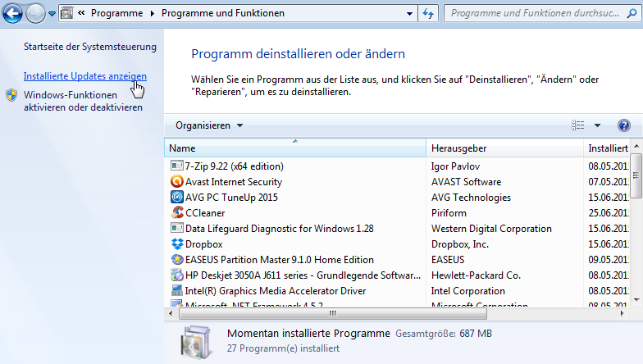This screenshot has height=364, width=643.
Task: Click the horizontal scrollbar thumb
Action: pos(333,313)
